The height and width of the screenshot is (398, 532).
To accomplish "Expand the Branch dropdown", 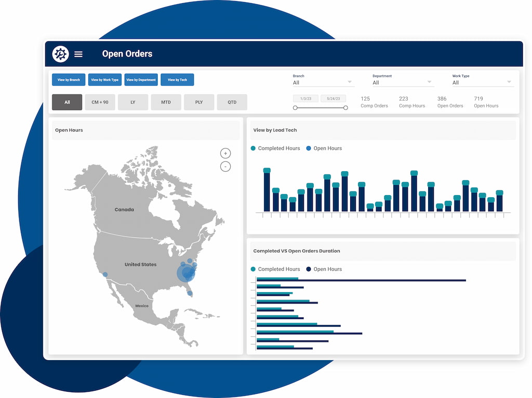I will click(323, 83).
